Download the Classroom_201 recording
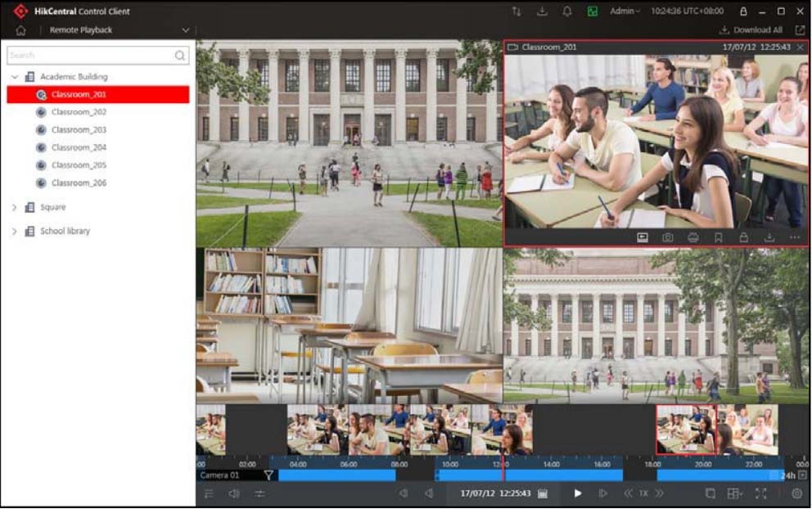 770,236
